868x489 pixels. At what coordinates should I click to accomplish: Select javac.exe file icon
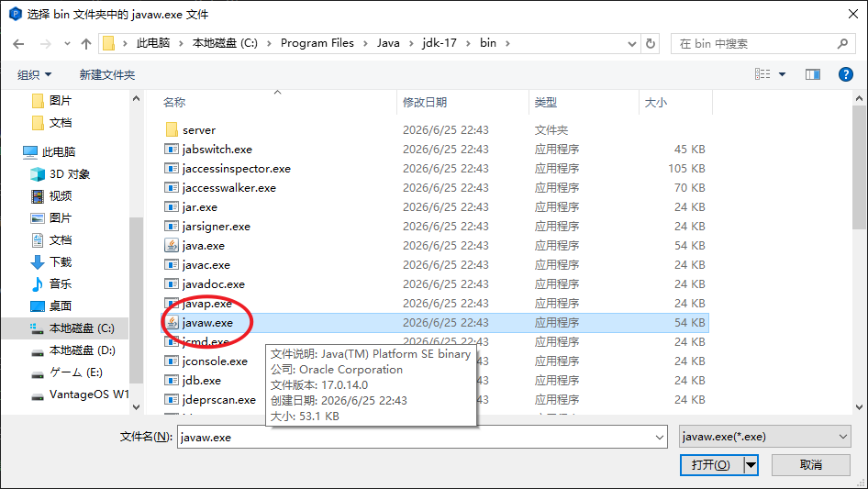pos(172,265)
